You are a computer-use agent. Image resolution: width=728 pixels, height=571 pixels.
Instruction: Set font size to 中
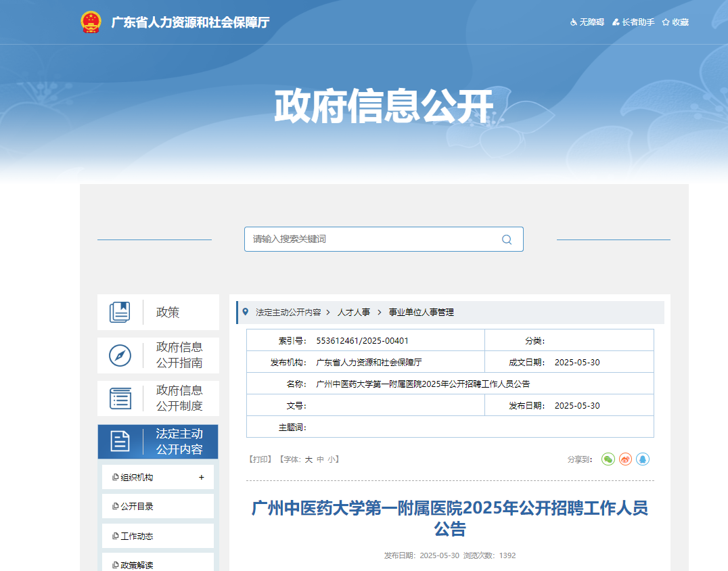tap(320, 459)
